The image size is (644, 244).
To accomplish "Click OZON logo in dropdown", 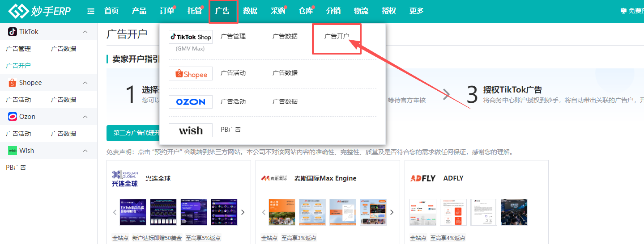I will coord(191,102).
